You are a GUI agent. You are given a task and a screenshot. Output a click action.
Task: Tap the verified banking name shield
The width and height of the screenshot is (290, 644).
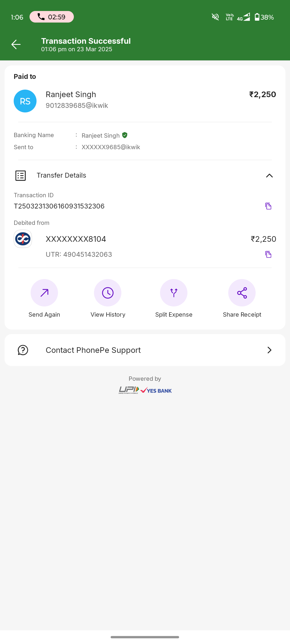(125, 135)
